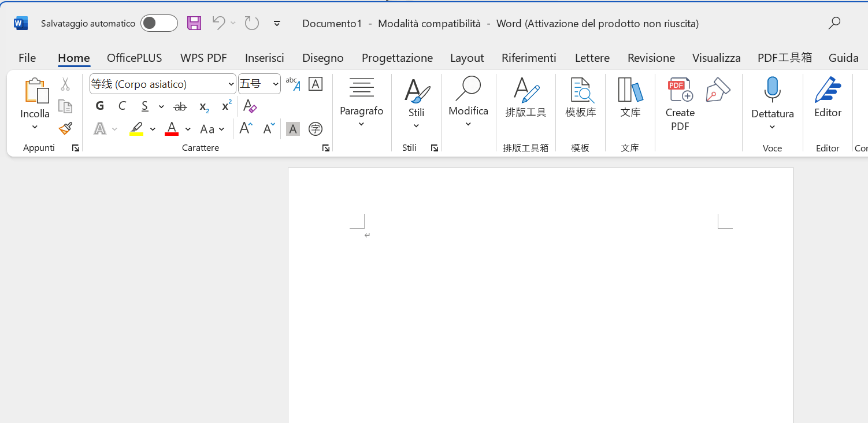The width and height of the screenshot is (868, 423).
Task: Select the Copia Formato painter icon
Action: click(x=65, y=128)
